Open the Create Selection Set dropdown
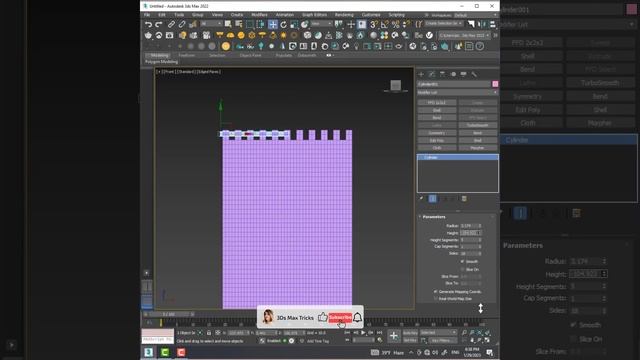This screenshot has width=640, height=360. click(444, 24)
